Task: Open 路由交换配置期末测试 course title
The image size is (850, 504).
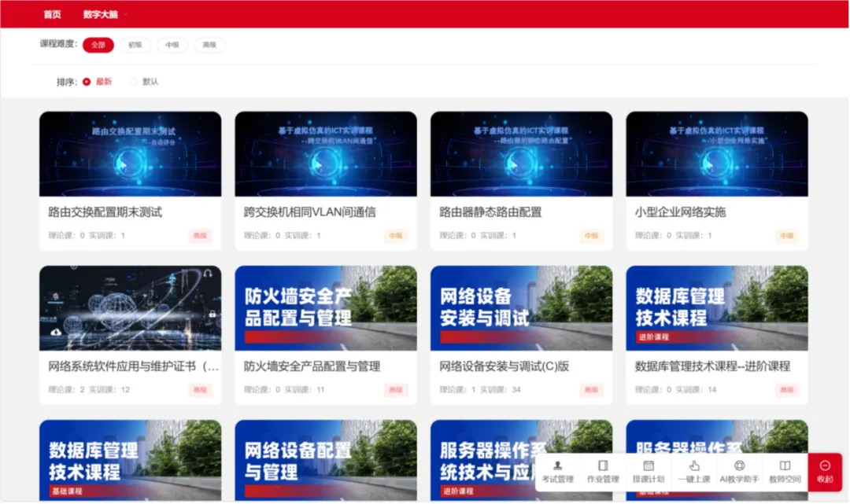Action: click(x=105, y=212)
